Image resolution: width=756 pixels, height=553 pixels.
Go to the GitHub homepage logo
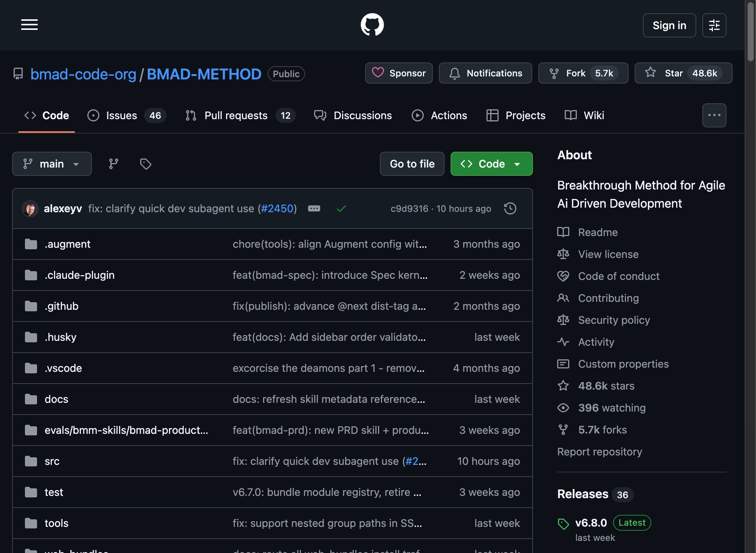(372, 25)
